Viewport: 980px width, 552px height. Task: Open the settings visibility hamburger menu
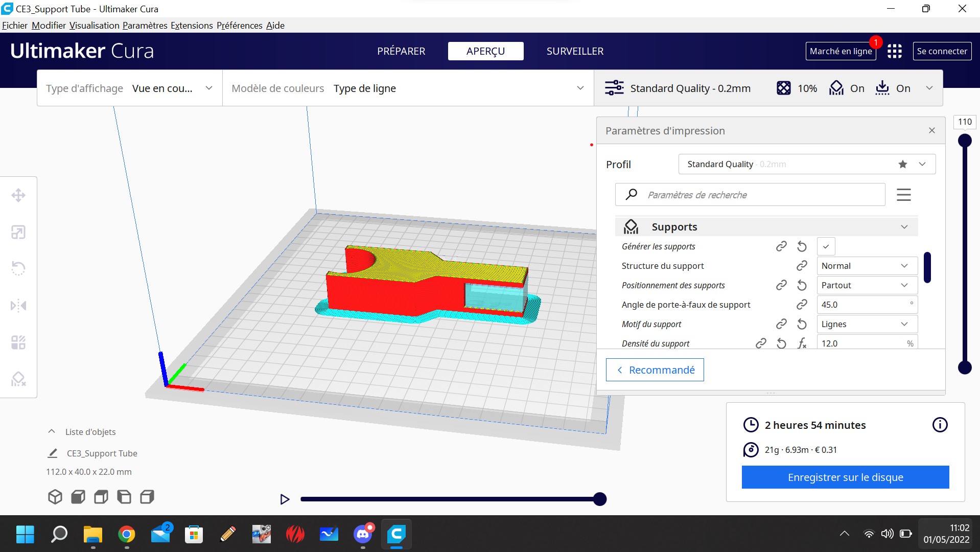903,195
